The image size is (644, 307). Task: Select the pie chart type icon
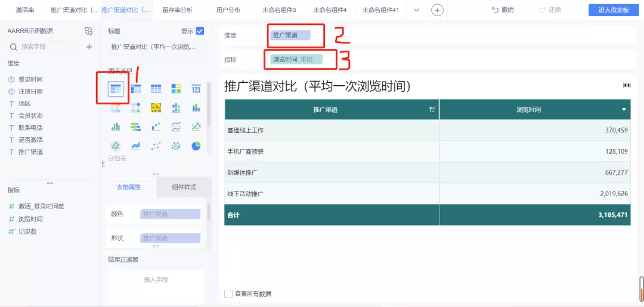196,145
